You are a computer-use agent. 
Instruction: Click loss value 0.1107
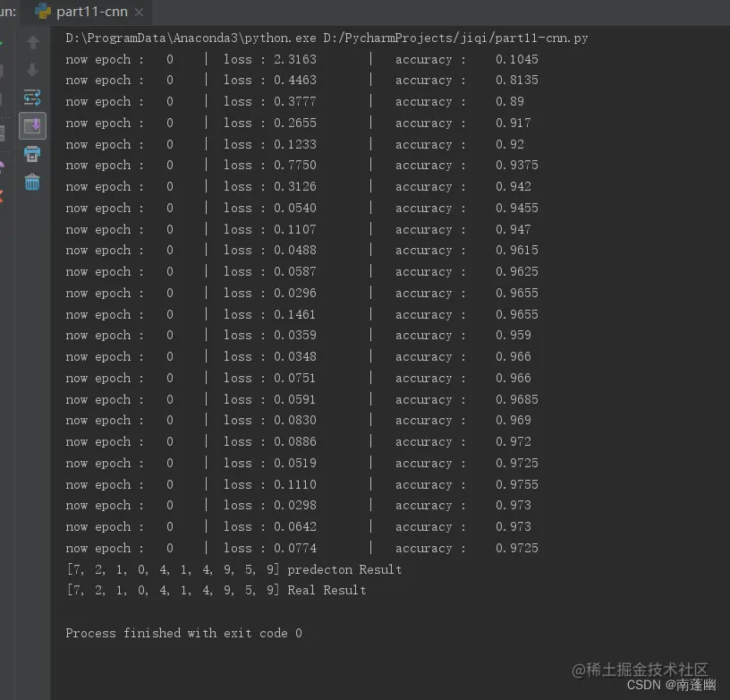click(295, 229)
